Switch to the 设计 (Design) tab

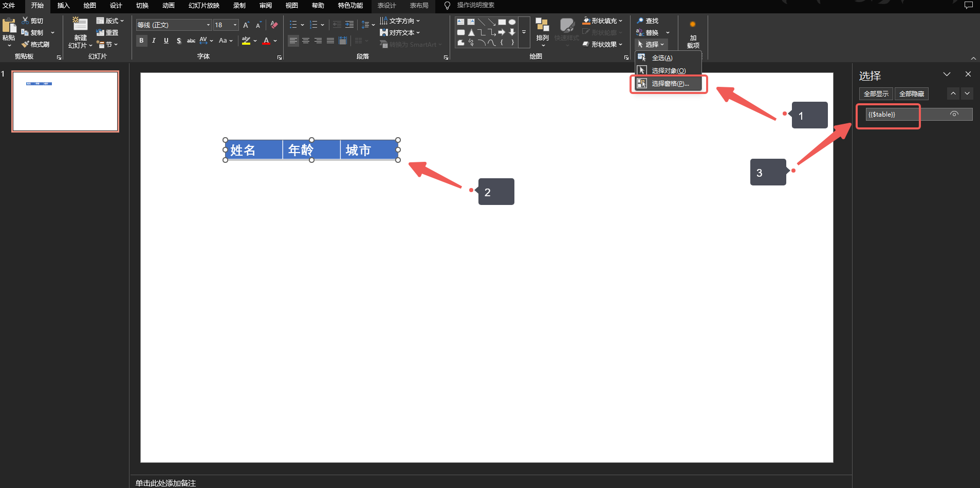[x=116, y=5]
